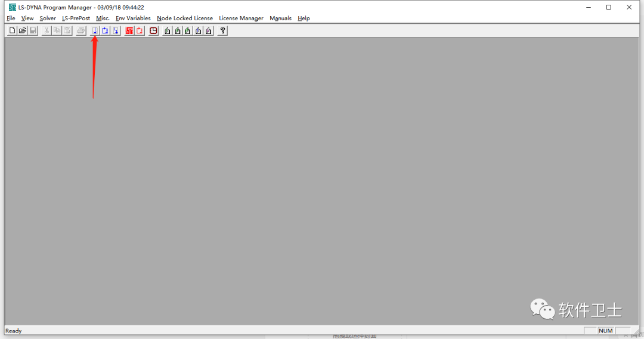The height and width of the screenshot is (339, 644).
Task: Click the Cut scissors icon
Action: coord(47,30)
